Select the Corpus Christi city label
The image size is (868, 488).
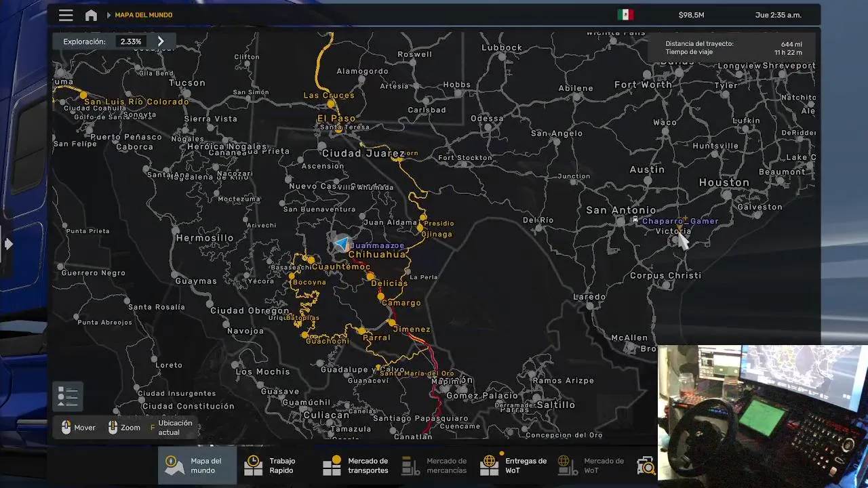(666, 275)
